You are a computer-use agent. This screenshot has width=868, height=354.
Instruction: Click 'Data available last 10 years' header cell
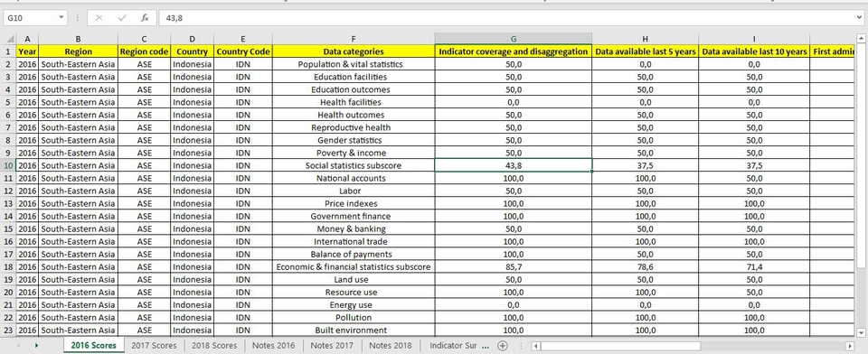click(754, 51)
